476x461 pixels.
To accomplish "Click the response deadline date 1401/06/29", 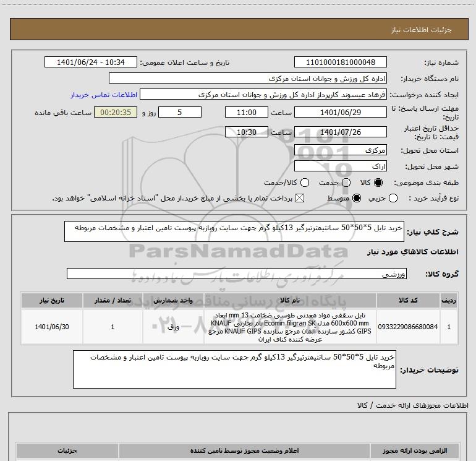I will tap(340, 112).
